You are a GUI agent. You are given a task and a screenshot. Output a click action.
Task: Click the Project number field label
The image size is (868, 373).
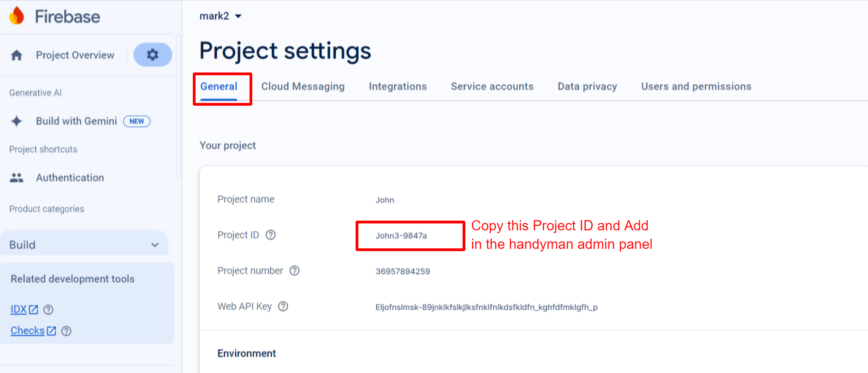[x=250, y=271]
